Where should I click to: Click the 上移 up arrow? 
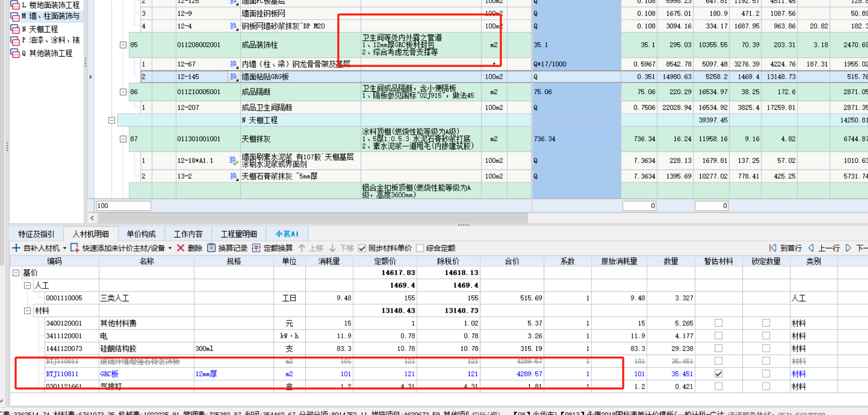coord(302,248)
